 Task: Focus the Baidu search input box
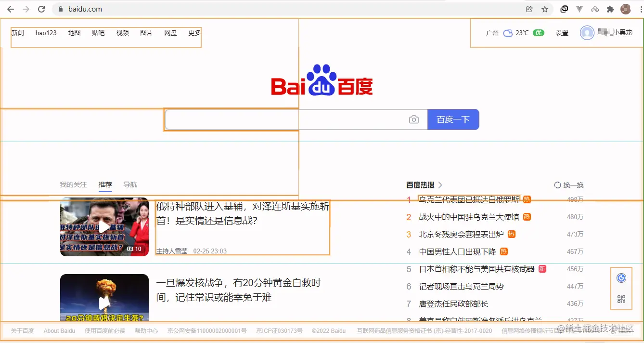pos(286,119)
